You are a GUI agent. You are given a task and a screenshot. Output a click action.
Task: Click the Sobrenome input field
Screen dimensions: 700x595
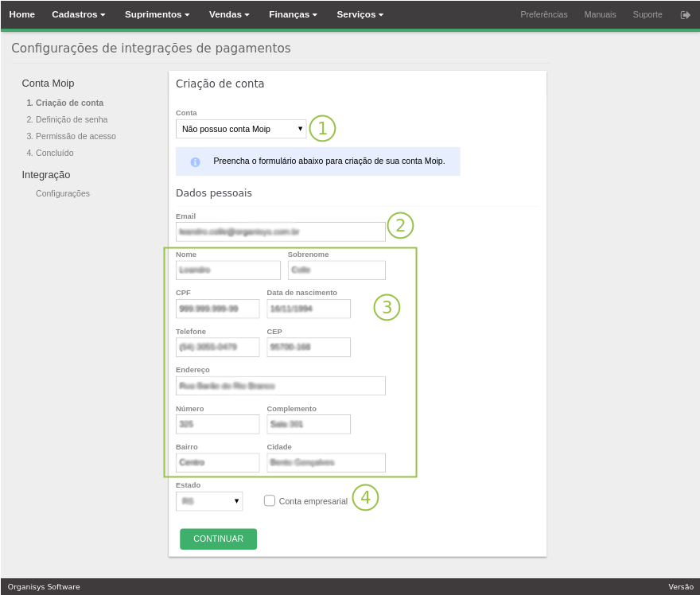click(336, 270)
